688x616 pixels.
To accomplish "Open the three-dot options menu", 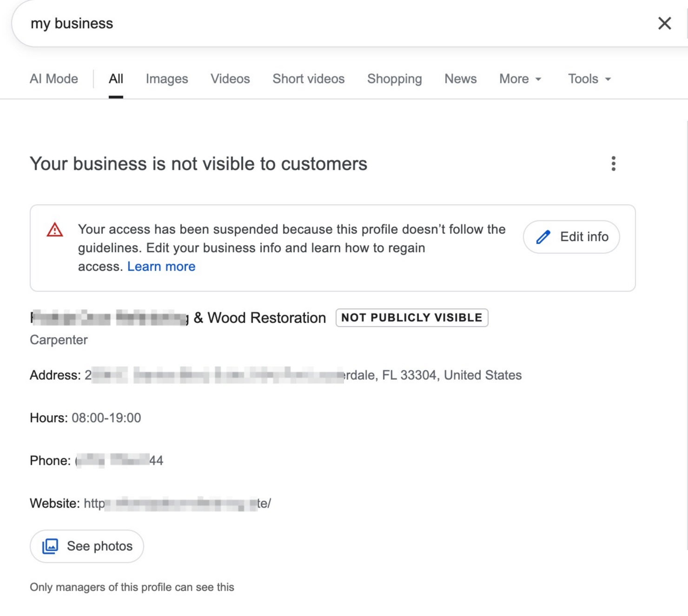I will 613,164.
